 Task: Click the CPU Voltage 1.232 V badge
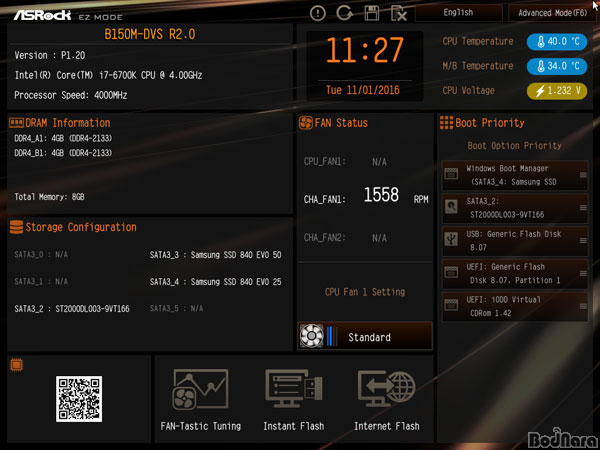557,91
